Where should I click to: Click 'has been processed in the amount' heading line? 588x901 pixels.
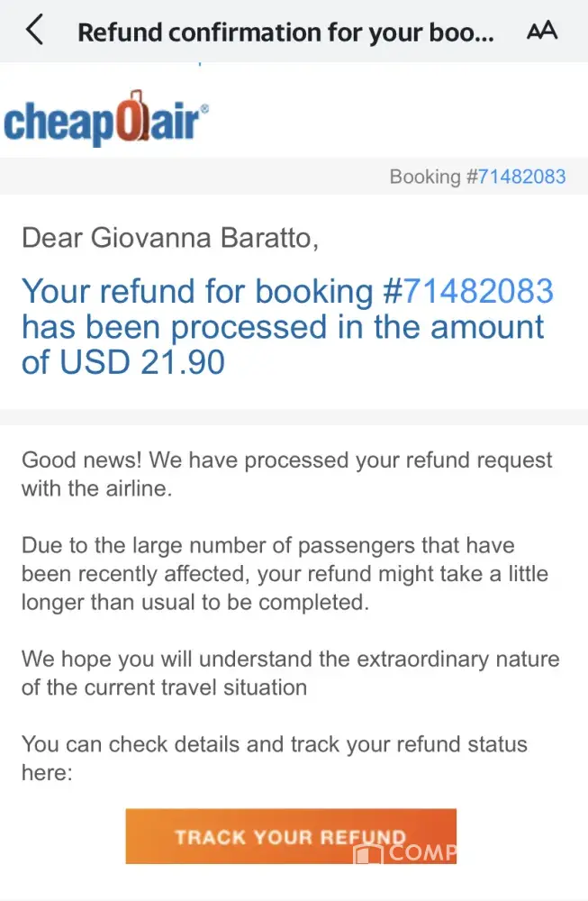283,326
